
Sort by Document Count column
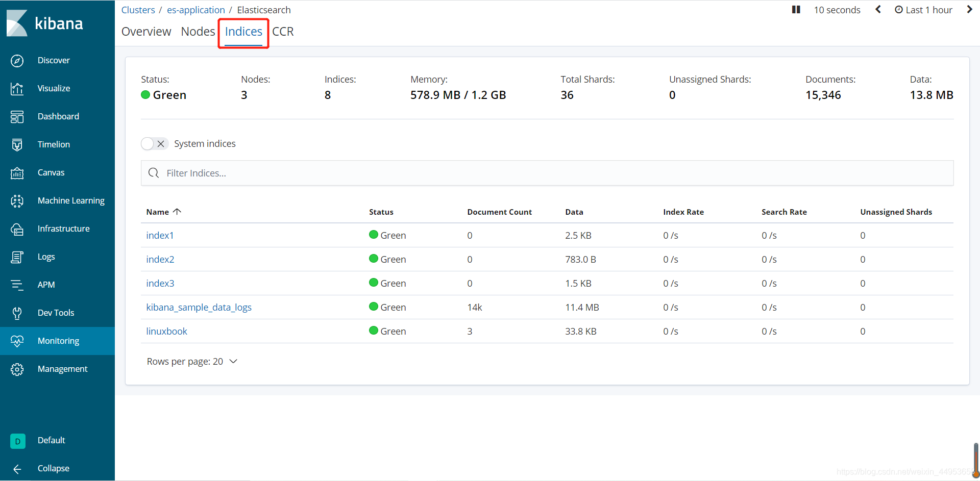pos(499,212)
